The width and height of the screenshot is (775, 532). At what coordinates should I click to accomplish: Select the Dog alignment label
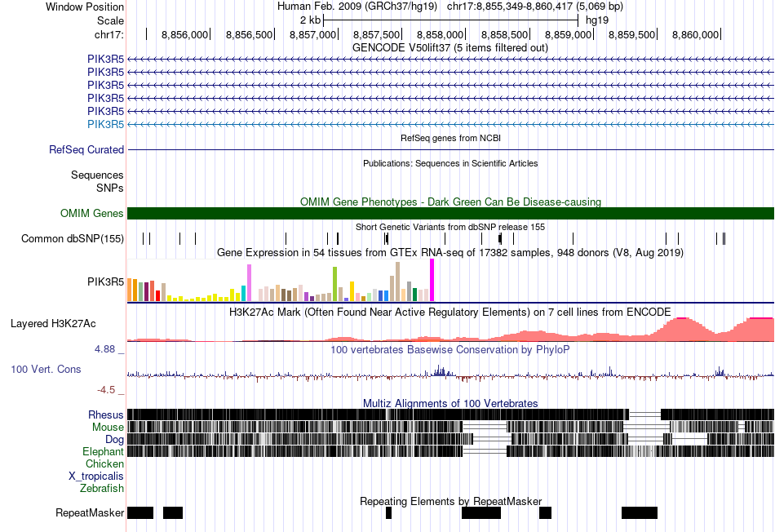(x=114, y=440)
